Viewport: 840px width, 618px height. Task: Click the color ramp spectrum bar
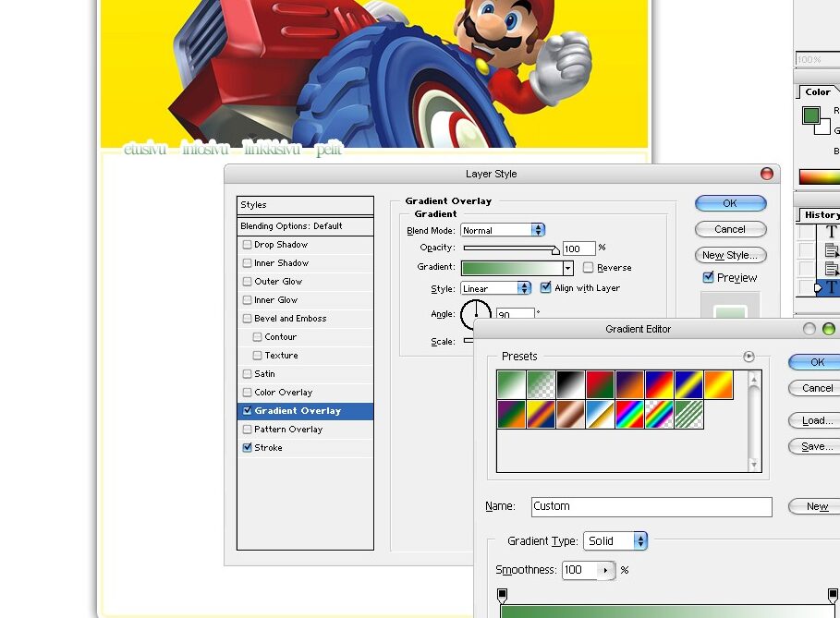(820, 176)
